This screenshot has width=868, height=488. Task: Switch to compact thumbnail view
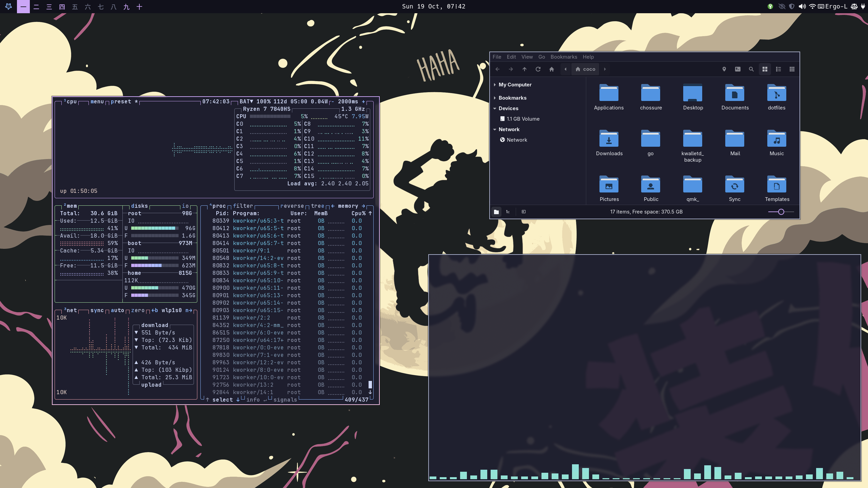click(x=792, y=69)
